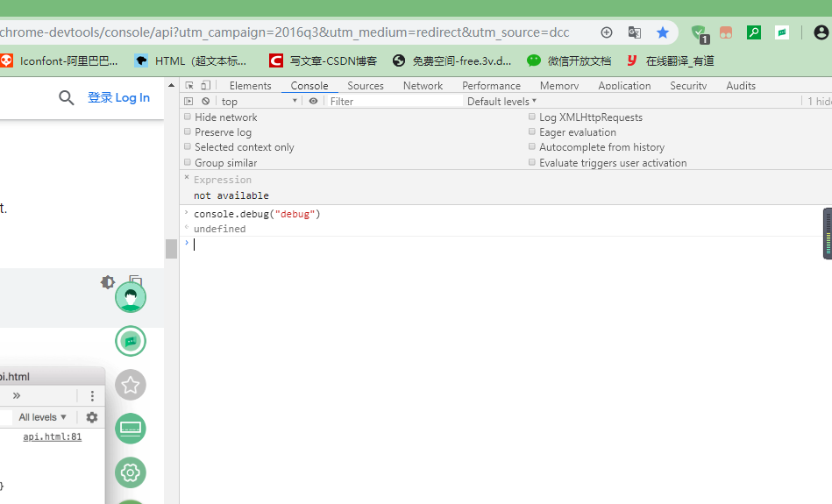The image size is (832, 504).
Task: Switch to the Elements tab
Action: tap(250, 85)
